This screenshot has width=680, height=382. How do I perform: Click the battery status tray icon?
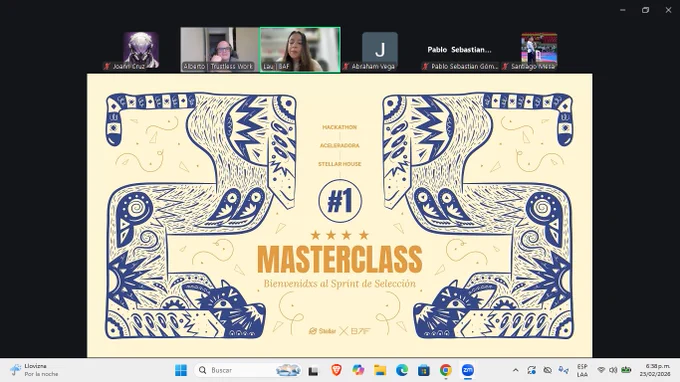(626, 370)
